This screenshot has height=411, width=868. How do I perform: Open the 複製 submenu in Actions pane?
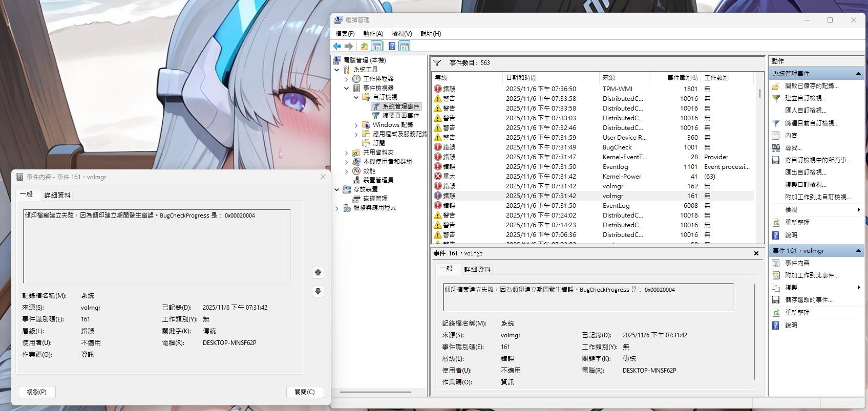click(x=817, y=288)
